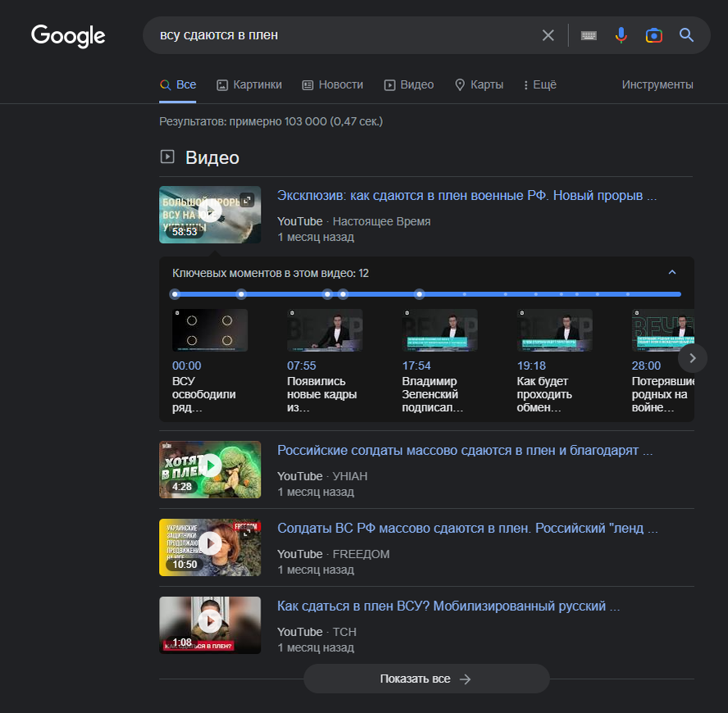This screenshot has height=713, width=728.
Task: Click 17:54 timestamp link
Action: 416,366
